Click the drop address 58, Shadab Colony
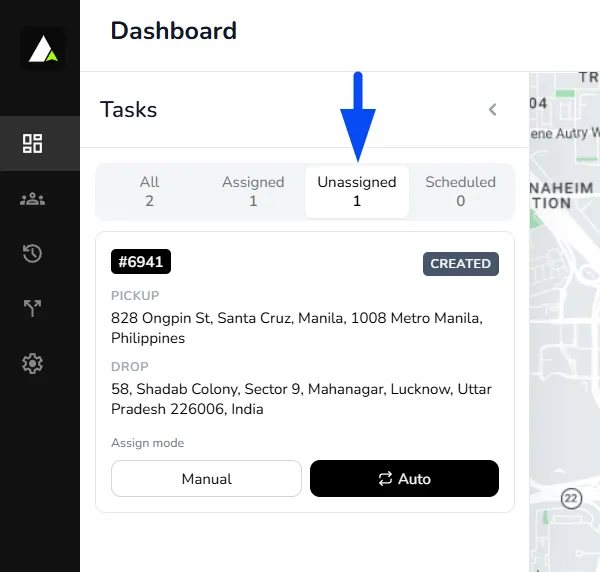The image size is (600, 572). click(x=301, y=399)
